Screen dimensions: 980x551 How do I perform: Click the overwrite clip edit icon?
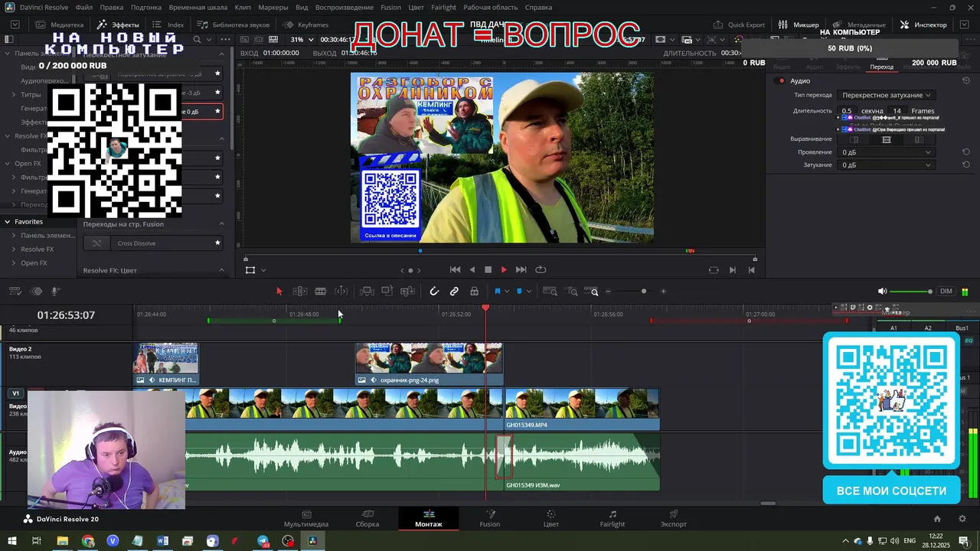click(387, 292)
